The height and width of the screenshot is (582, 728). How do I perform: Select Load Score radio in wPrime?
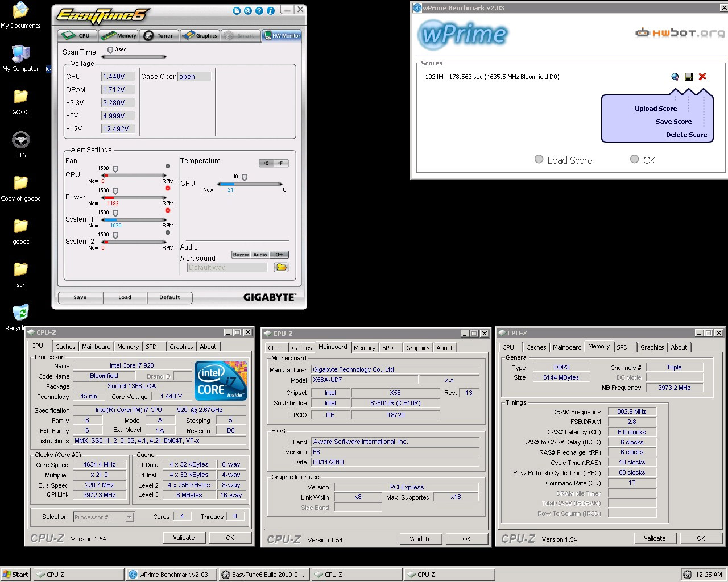[539, 159]
